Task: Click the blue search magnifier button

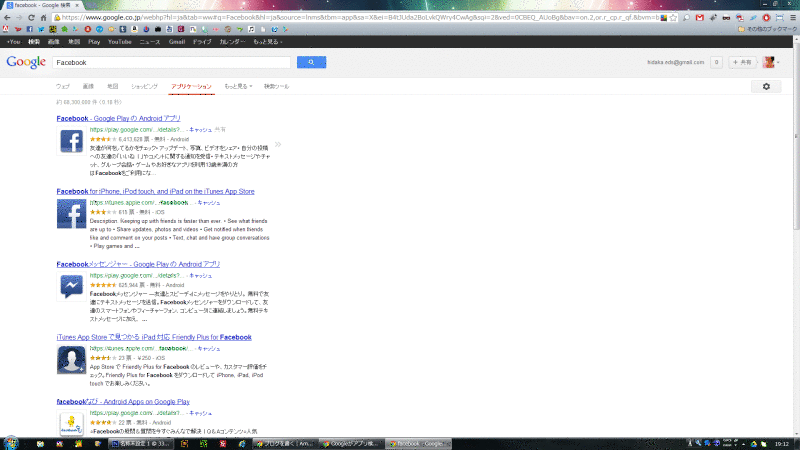Action: pyautogui.click(x=311, y=62)
